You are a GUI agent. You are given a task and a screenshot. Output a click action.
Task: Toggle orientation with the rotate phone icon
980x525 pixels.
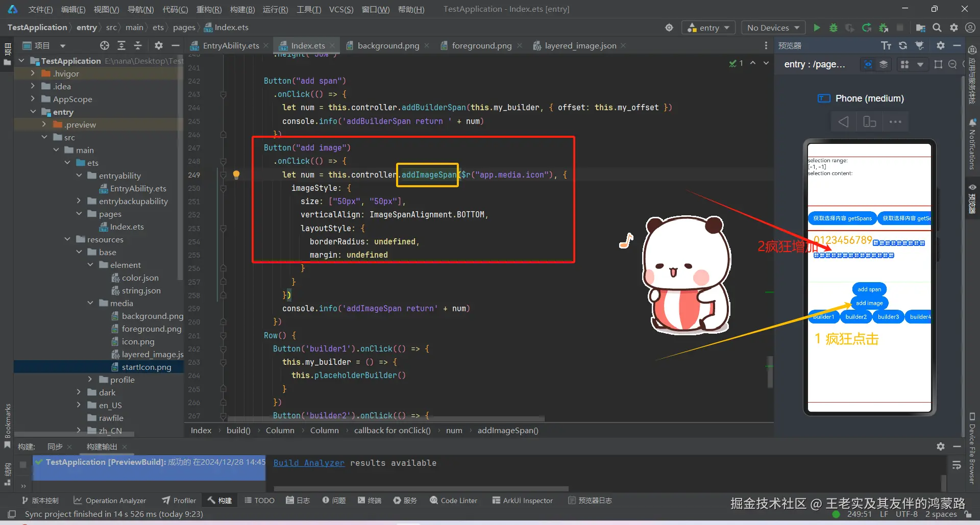(x=869, y=121)
